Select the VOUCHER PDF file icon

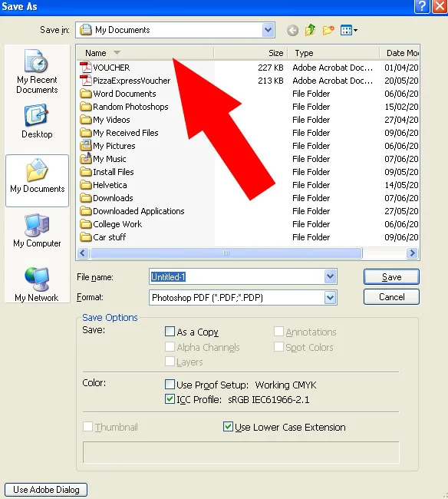(x=85, y=68)
